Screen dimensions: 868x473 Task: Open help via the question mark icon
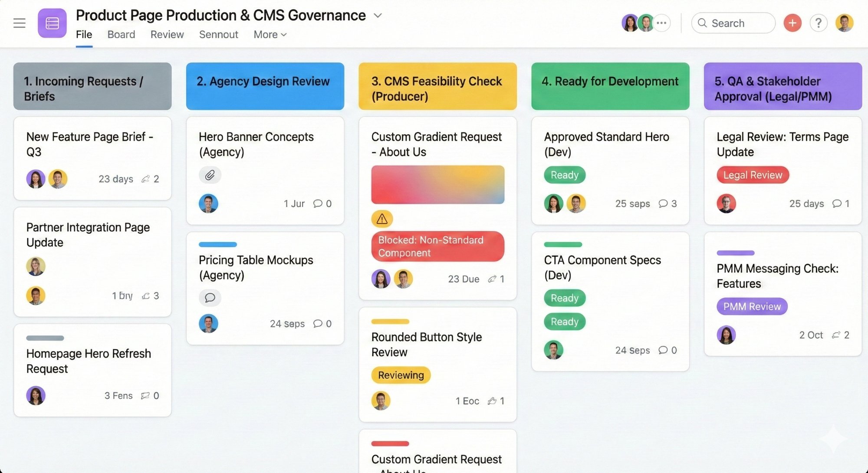point(819,23)
